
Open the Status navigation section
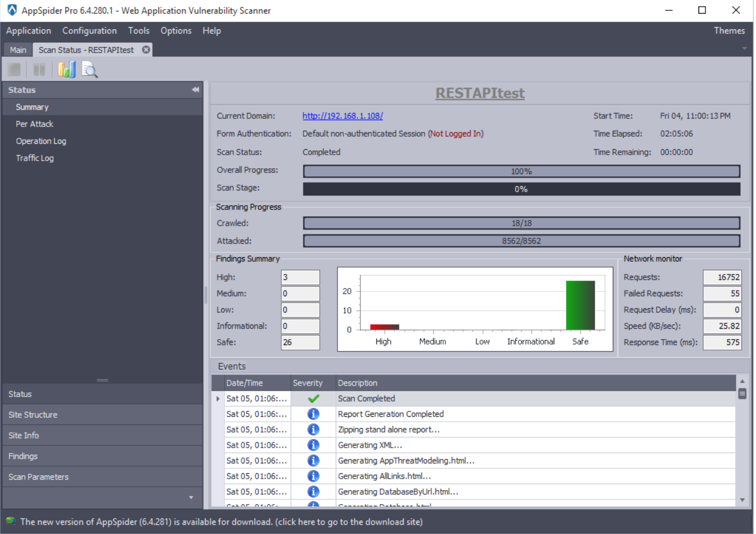click(102, 394)
